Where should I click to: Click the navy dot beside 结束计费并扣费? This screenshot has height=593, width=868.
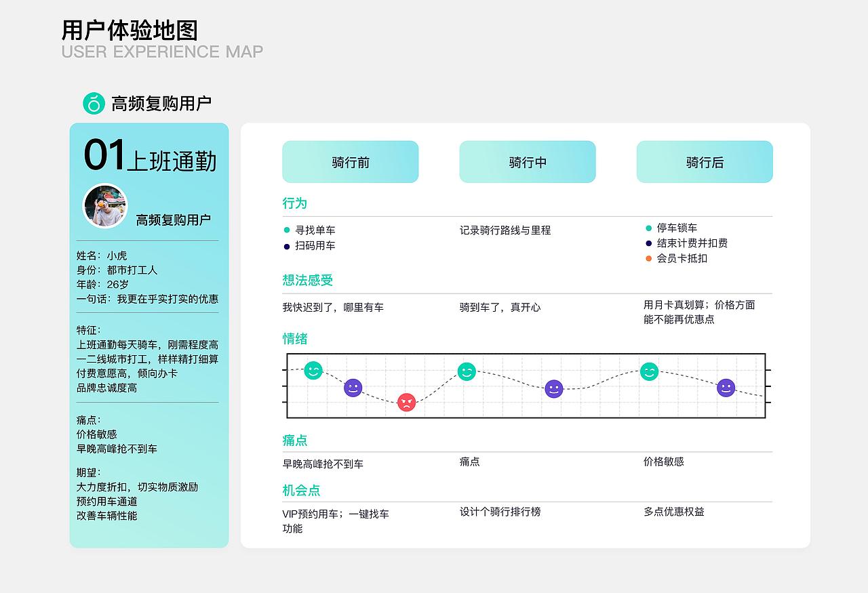pos(649,243)
